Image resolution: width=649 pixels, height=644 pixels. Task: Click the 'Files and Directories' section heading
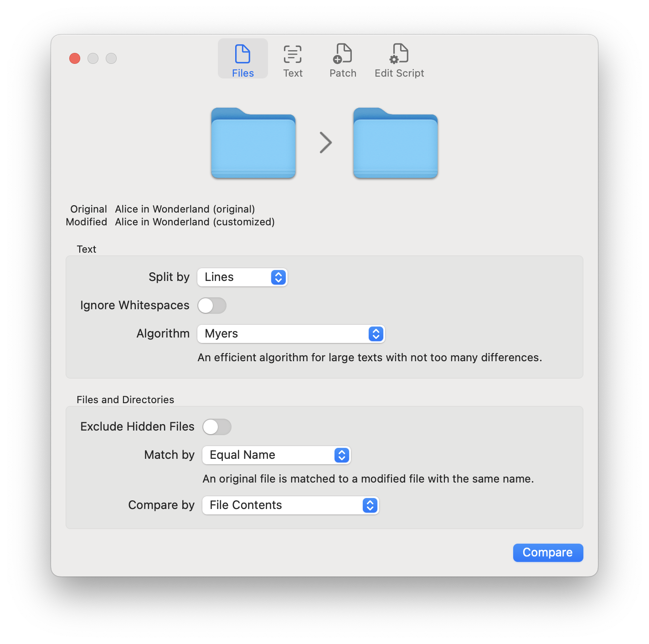click(125, 400)
